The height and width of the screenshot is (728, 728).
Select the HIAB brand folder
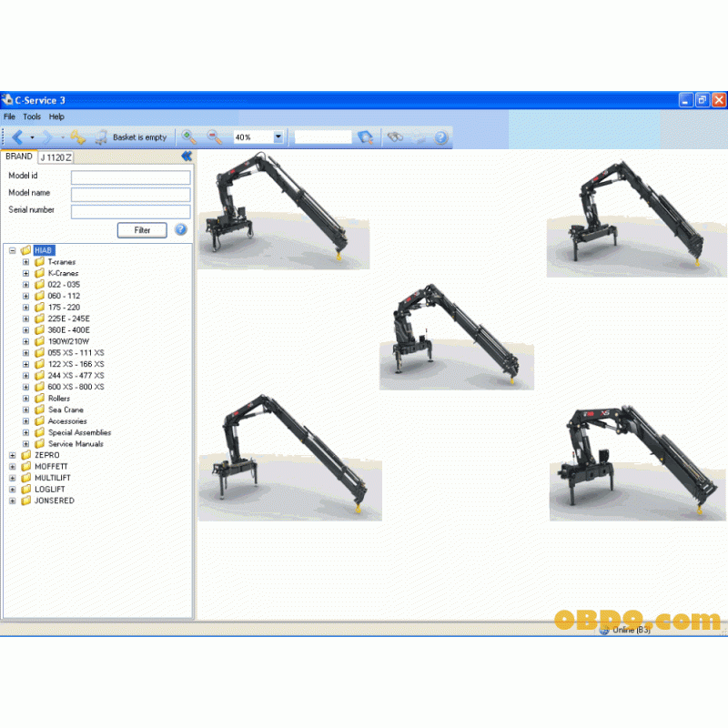[44, 251]
